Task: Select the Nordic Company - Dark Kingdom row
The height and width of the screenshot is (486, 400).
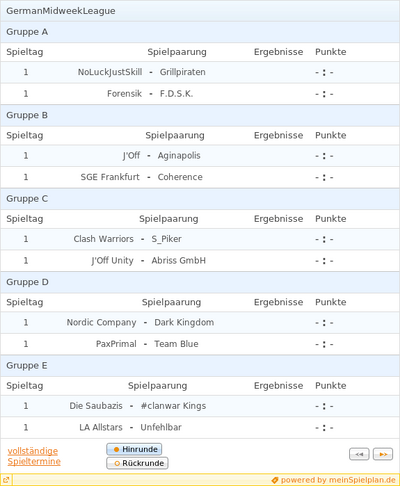Action: coord(200,322)
